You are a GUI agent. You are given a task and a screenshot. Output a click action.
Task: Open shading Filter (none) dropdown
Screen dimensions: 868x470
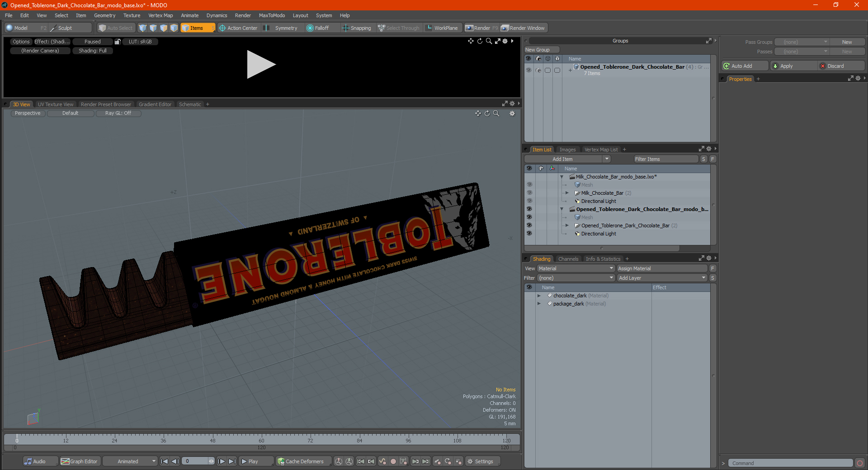[576, 278]
